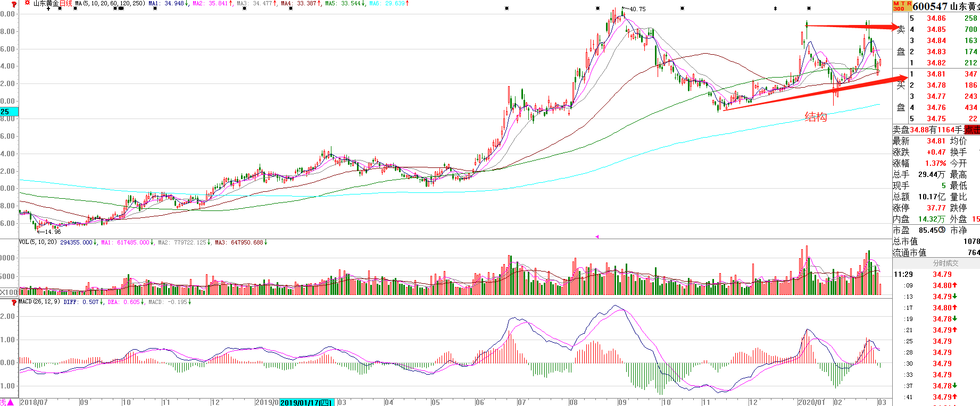This screenshot has height=406, width=980.
Task: Click the asterisk marker above the January 2020 spike
Action: point(809,9)
